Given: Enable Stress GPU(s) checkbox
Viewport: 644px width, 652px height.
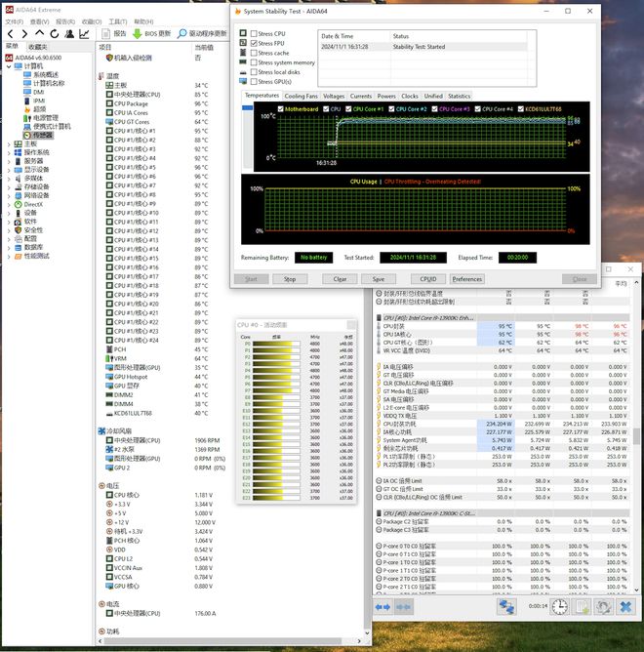Looking at the screenshot, I should 254,82.
